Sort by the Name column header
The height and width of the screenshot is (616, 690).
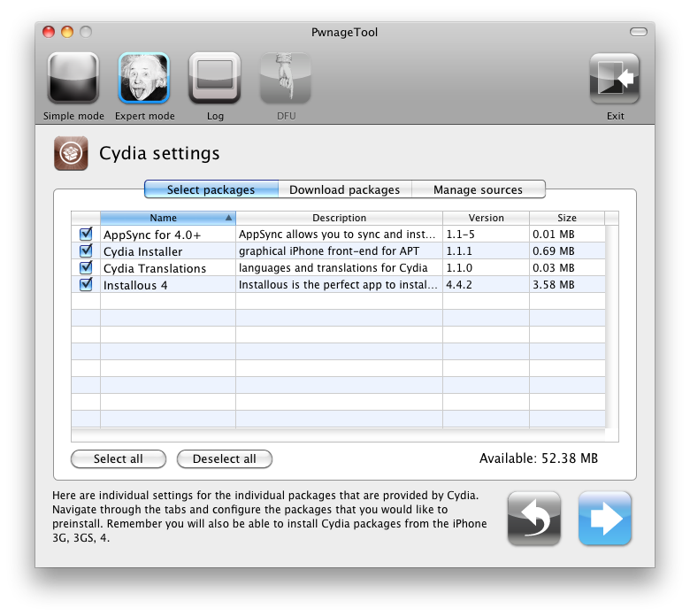click(x=168, y=218)
